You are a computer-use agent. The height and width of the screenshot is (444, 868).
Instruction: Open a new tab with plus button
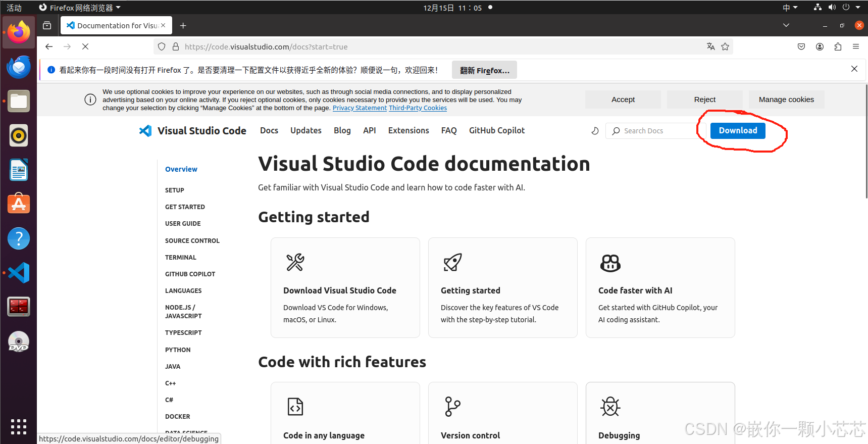183,25
